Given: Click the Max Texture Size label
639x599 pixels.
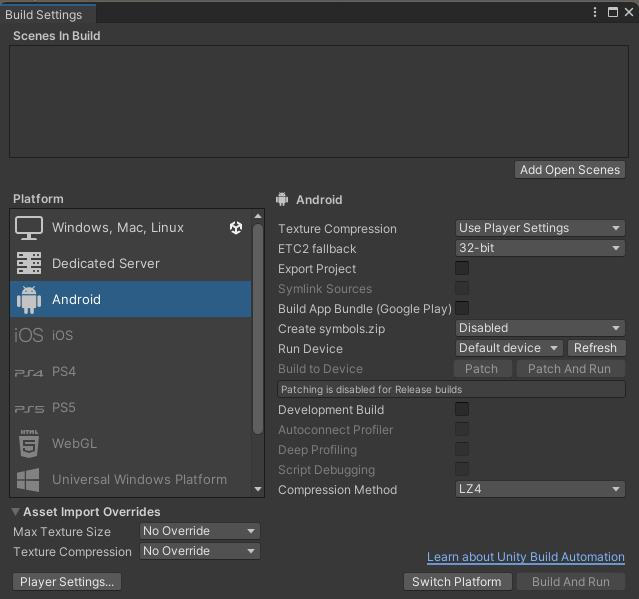Looking at the screenshot, I should click(x=62, y=532).
